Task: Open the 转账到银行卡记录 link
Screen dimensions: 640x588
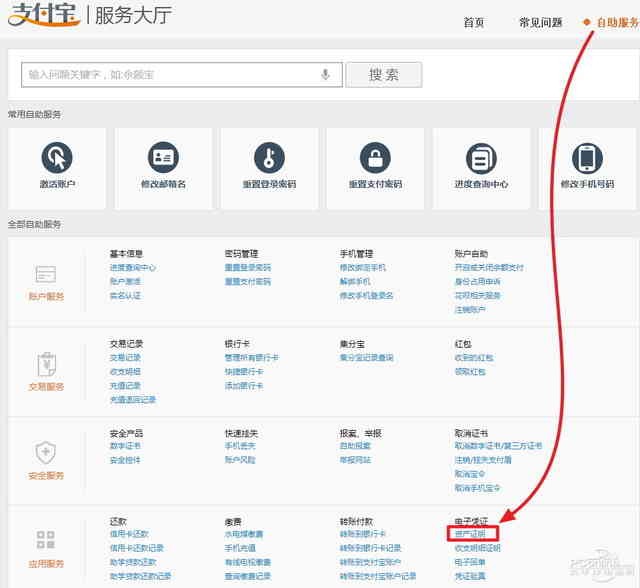Action: (371, 548)
